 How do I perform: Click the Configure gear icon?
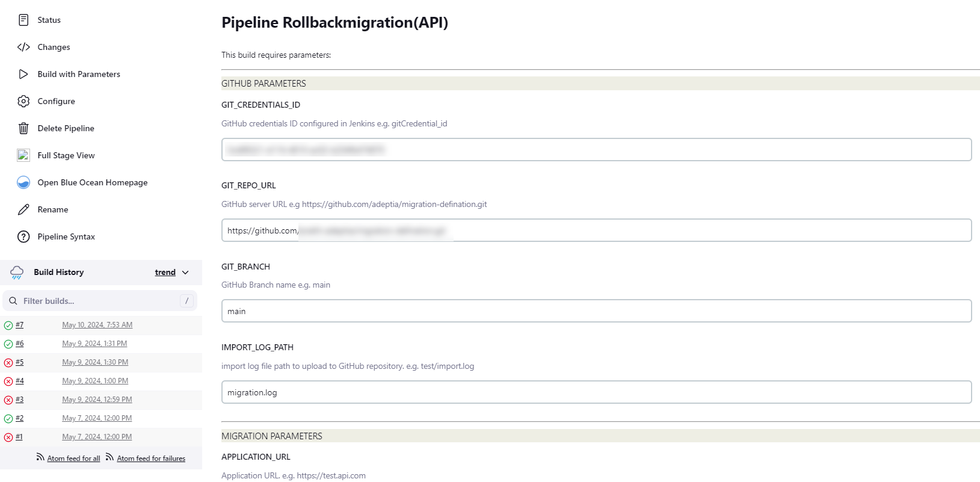[23, 101]
